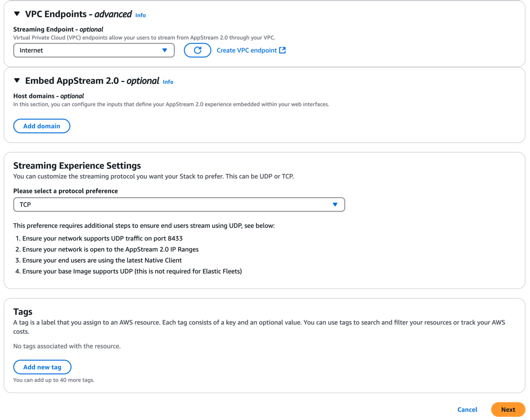Click the blue arrow in Internet dropdown
Screen dimensions: 530x420
[165, 50]
